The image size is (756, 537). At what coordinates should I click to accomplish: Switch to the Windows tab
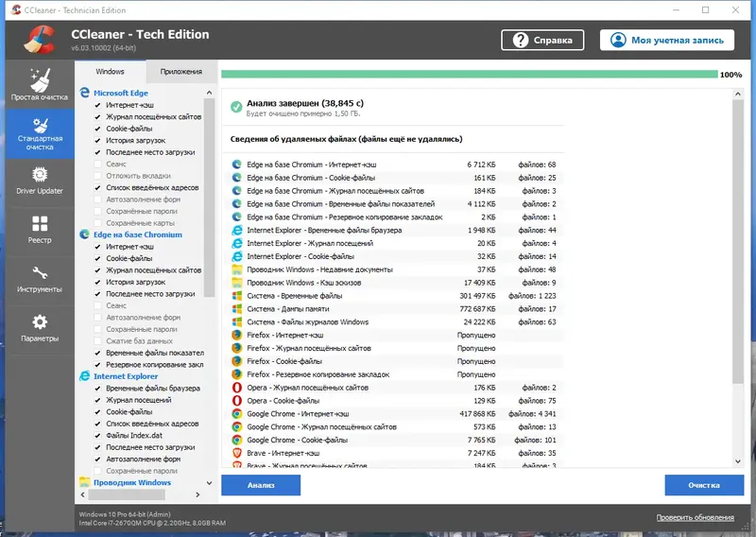110,72
